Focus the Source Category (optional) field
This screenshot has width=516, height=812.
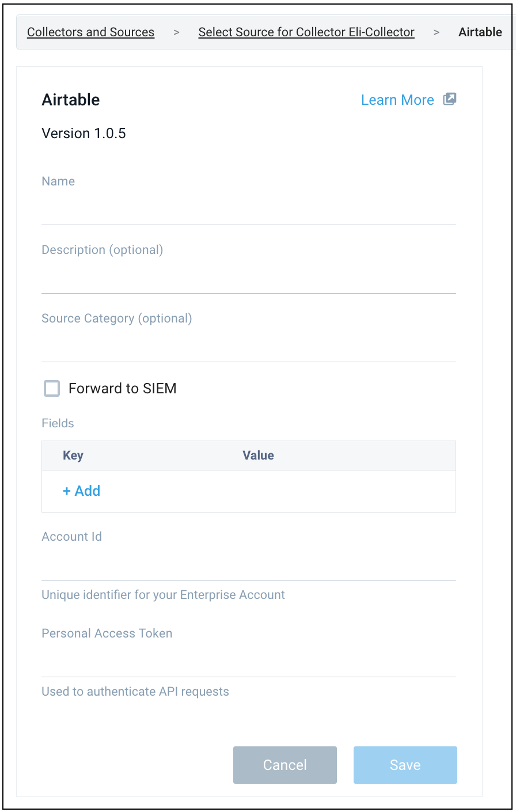point(249,346)
